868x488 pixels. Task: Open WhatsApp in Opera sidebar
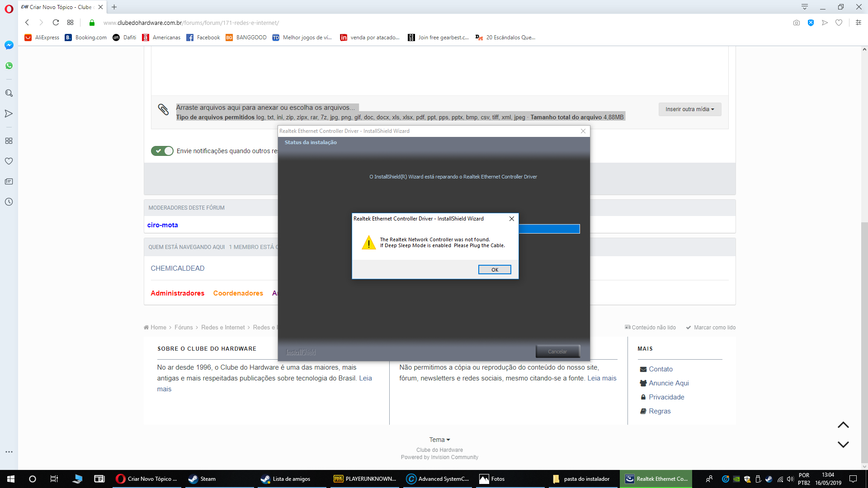click(x=9, y=66)
